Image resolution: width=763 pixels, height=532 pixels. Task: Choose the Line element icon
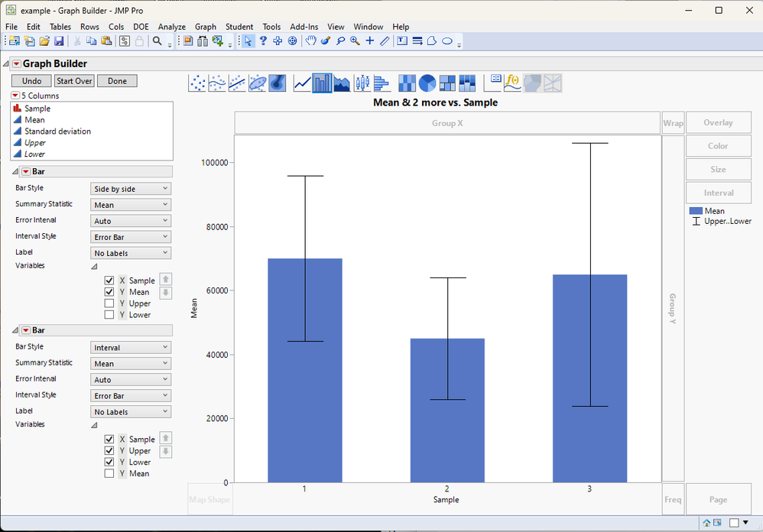pyautogui.click(x=302, y=83)
